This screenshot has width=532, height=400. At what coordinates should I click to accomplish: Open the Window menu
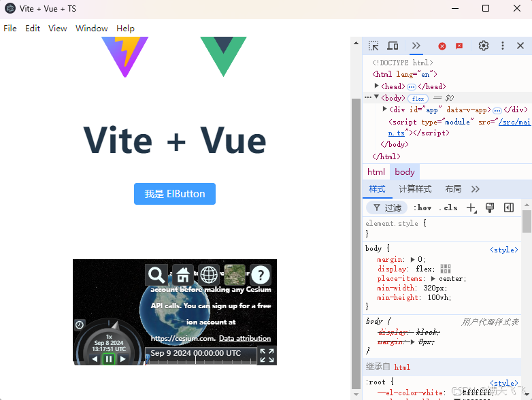(x=92, y=28)
